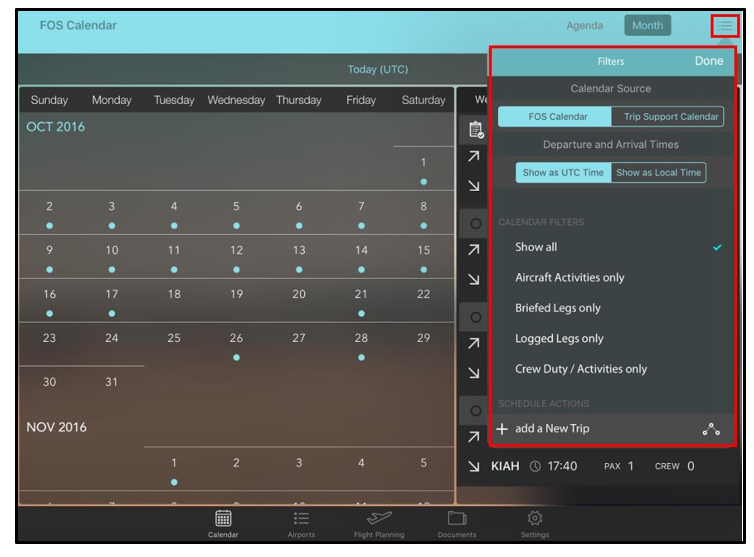Switch to the Month view

[647, 26]
